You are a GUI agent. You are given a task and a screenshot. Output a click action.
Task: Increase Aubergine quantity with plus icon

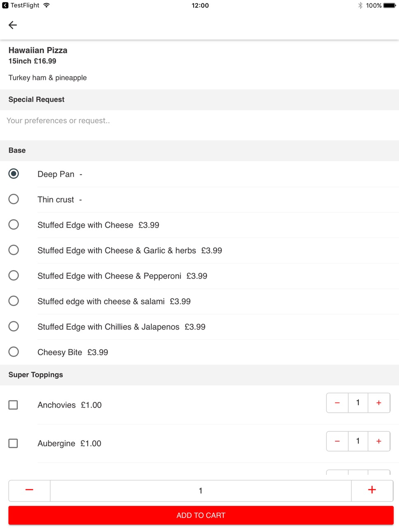[x=379, y=441]
